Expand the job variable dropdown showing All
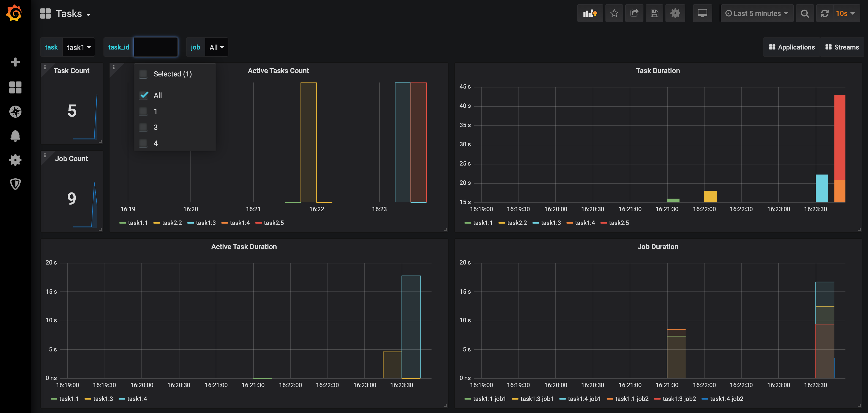Screen dimensions: 868x413 [216, 48]
